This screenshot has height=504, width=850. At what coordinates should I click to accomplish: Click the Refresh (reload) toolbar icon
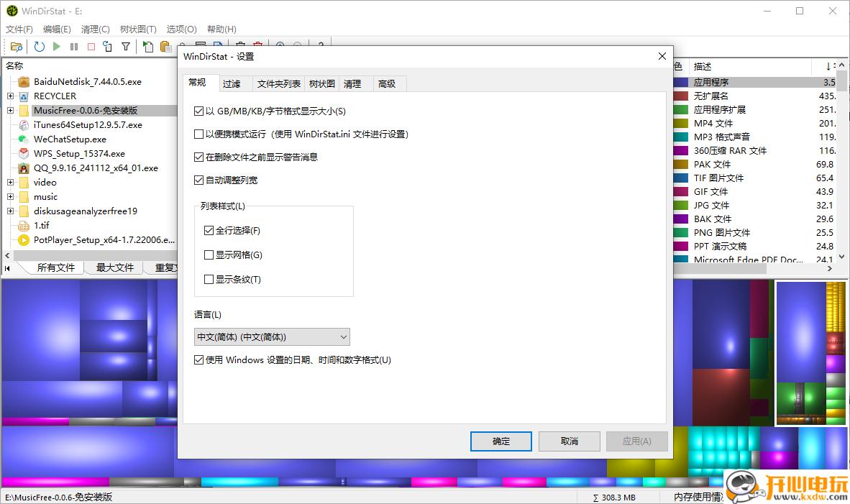coord(38,46)
